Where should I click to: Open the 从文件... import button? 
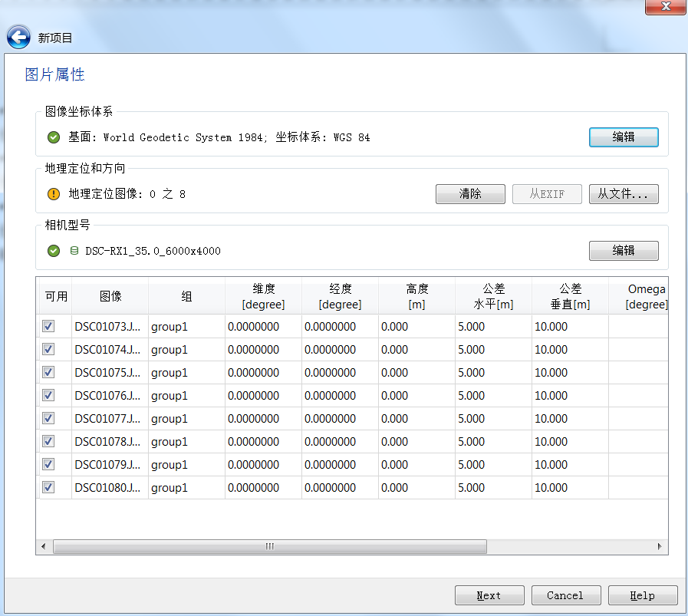624,194
